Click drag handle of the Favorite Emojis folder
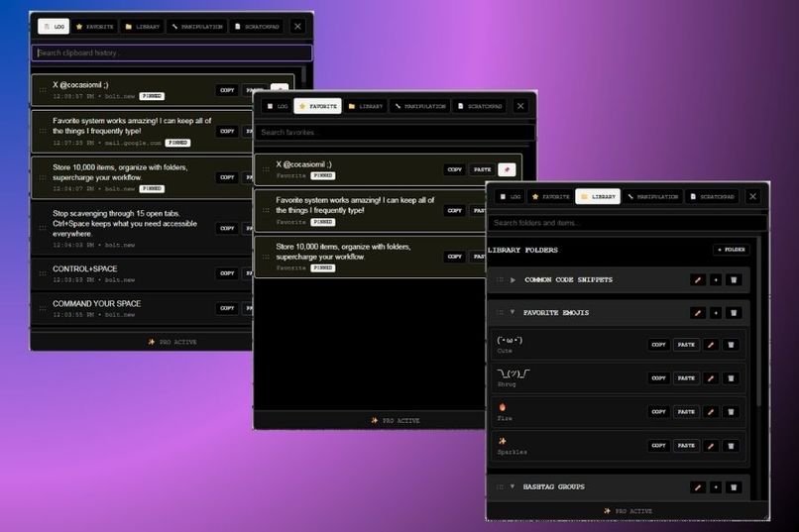 tap(500, 313)
